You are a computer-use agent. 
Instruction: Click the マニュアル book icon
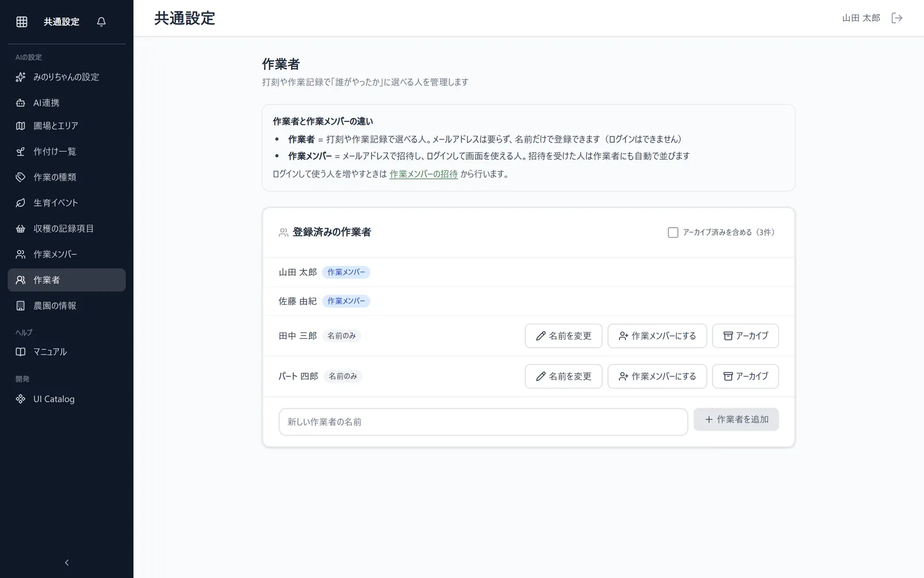pyautogui.click(x=21, y=351)
